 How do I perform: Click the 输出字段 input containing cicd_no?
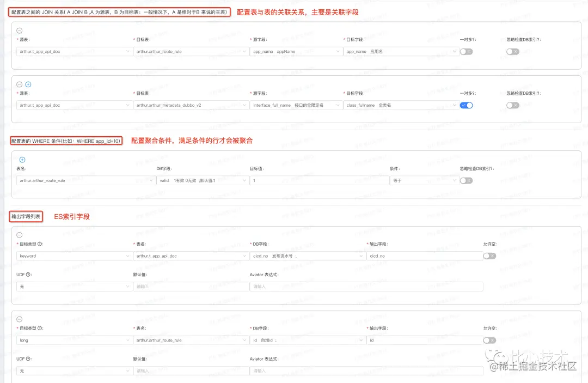click(425, 256)
